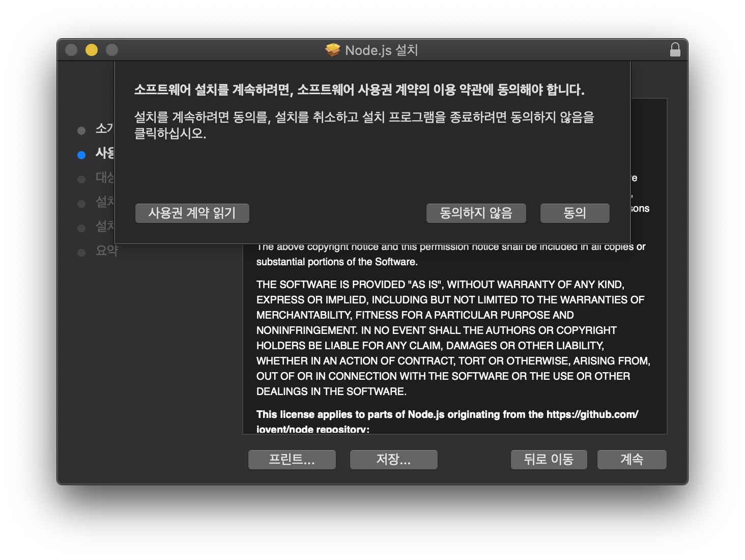Click the 'THE SOFTWARE IS PROVIDED' license paragraph
Screen dimensions: 745x560
[x=453, y=338]
